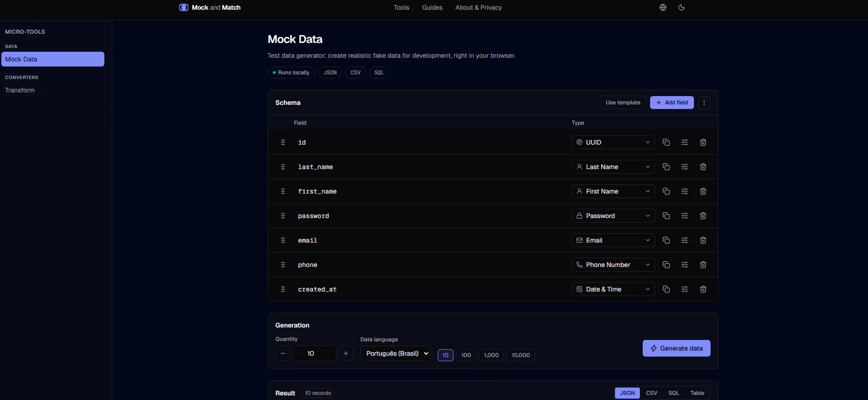Click the drag handle for phone row
Screen dimensions: 868x400
click(283, 265)
